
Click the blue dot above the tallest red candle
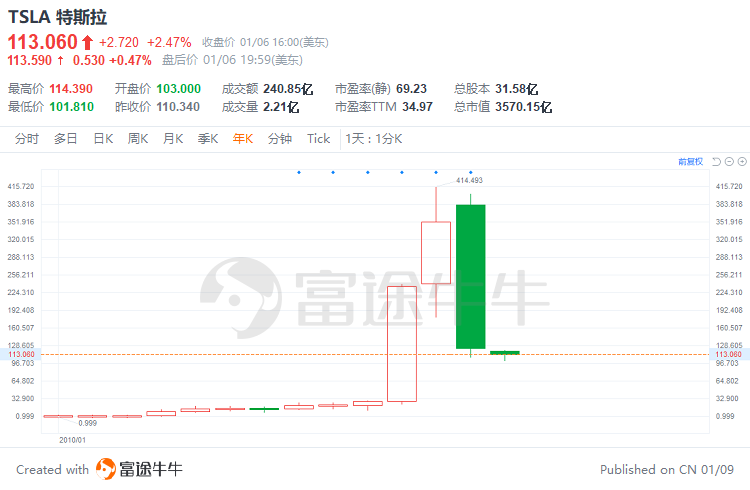click(x=402, y=172)
